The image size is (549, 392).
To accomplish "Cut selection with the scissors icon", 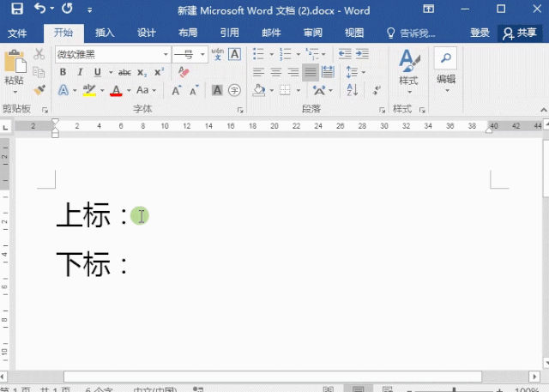I will click(39, 54).
